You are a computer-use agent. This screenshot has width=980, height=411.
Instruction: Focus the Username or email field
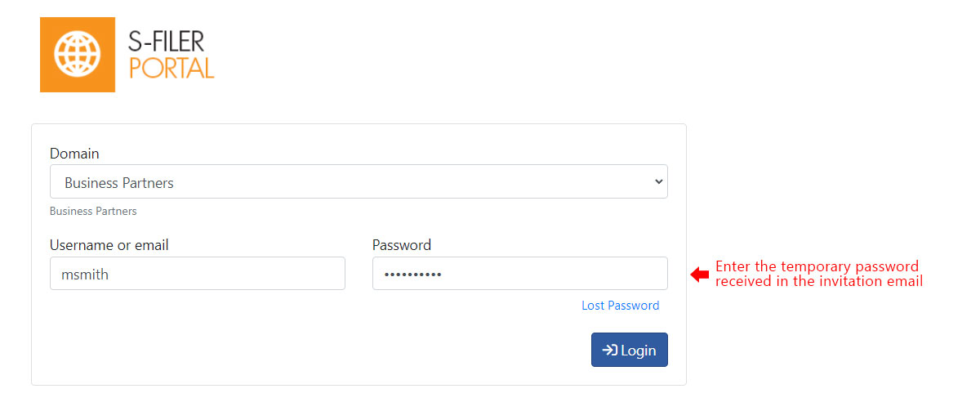point(198,274)
